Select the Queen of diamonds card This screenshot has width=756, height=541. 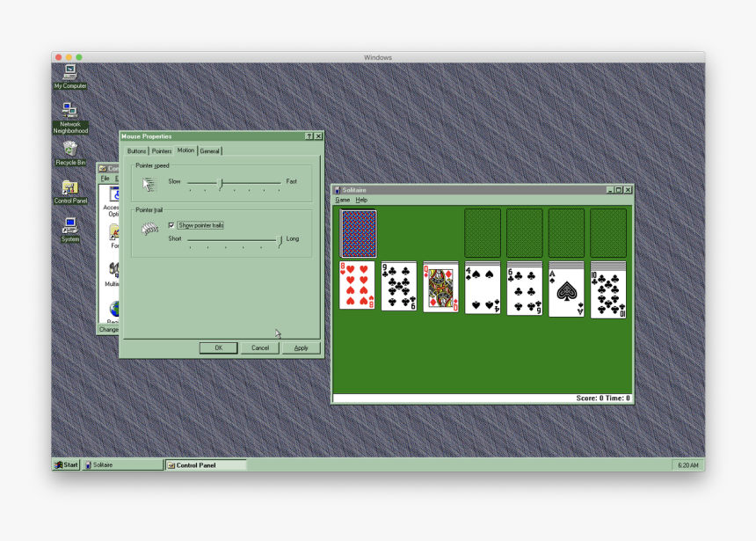point(440,289)
